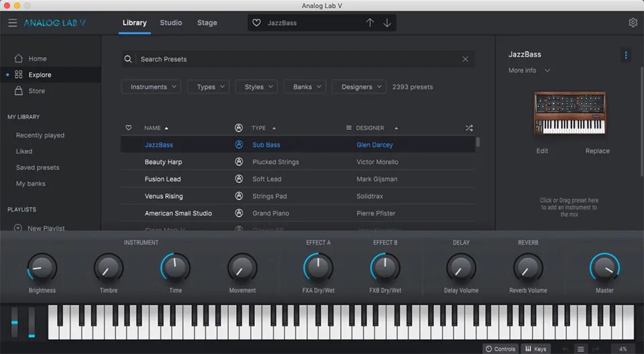Open the Instruments filter dropdown
Viewport: 644px width, 354px height.
pos(151,87)
